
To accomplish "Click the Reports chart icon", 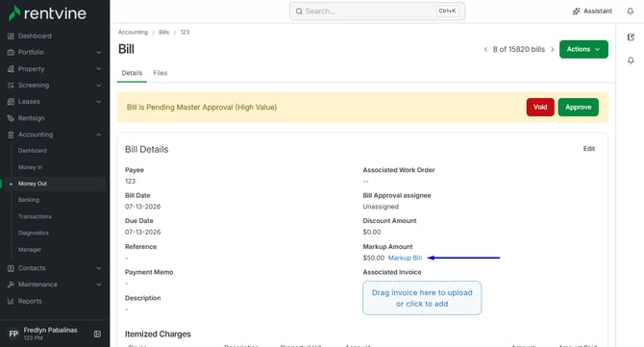I will (12, 301).
